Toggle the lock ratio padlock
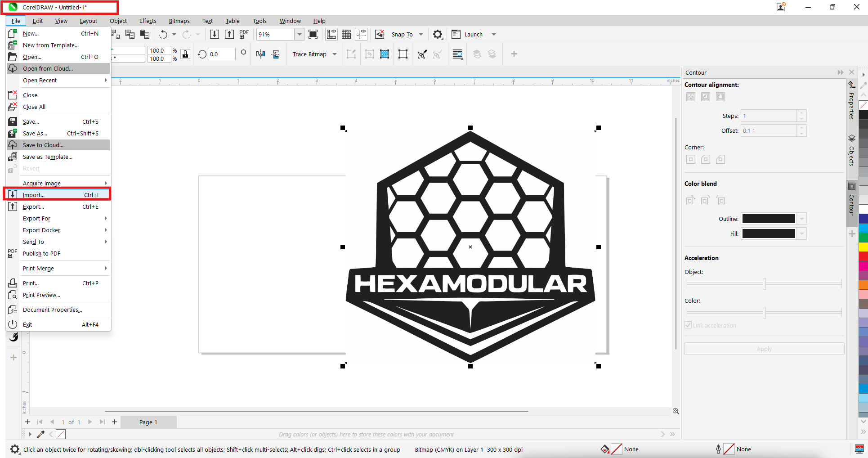The image size is (868, 458). (185, 54)
